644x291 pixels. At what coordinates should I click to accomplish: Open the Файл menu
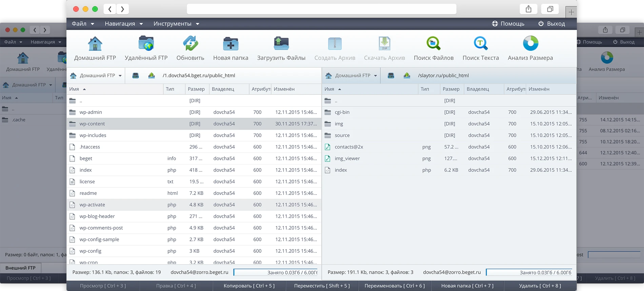coord(83,24)
